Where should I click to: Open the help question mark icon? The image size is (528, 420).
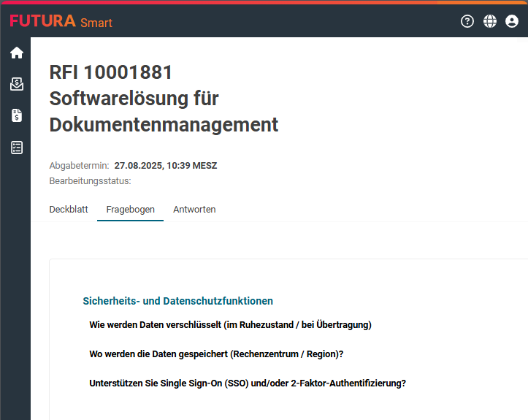pos(467,21)
